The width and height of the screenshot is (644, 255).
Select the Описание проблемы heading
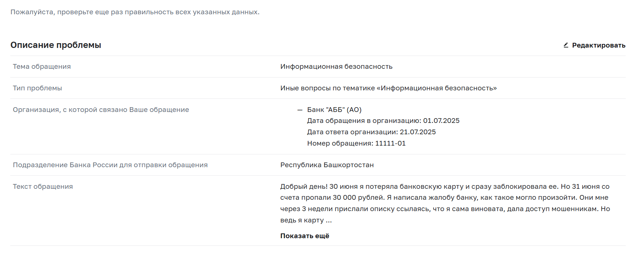(x=56, y=45)
